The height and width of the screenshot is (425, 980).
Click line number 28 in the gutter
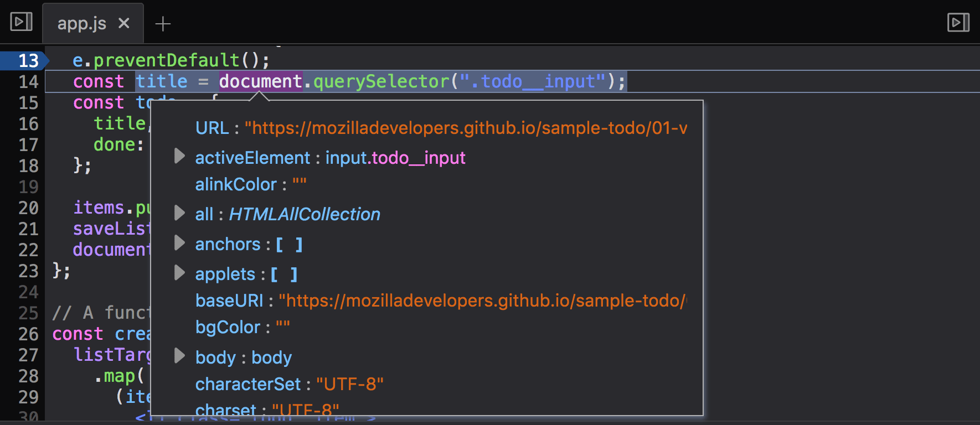28,376
